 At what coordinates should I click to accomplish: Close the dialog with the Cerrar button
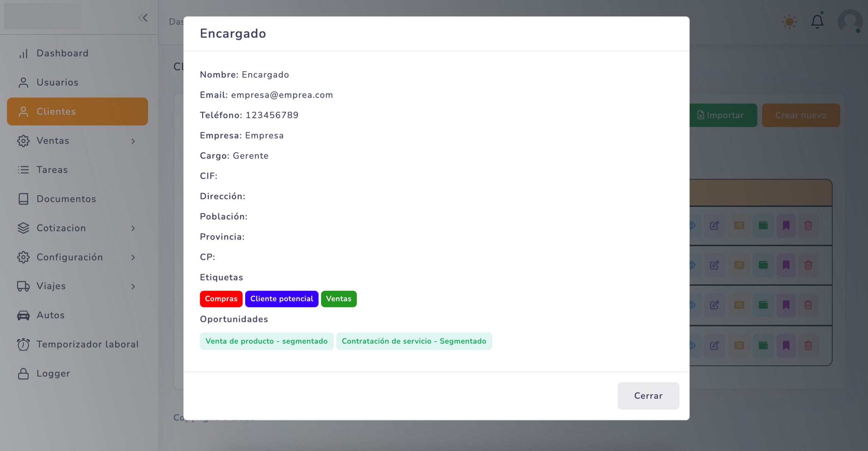648,396
